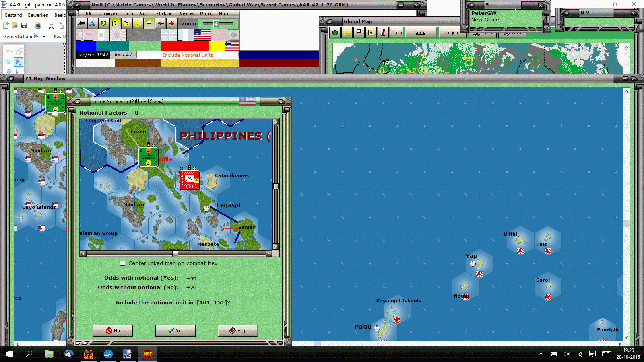Toggle flag button in Global Map toolbar
Viewport: 644px width, 362px height.
[359, 33]
